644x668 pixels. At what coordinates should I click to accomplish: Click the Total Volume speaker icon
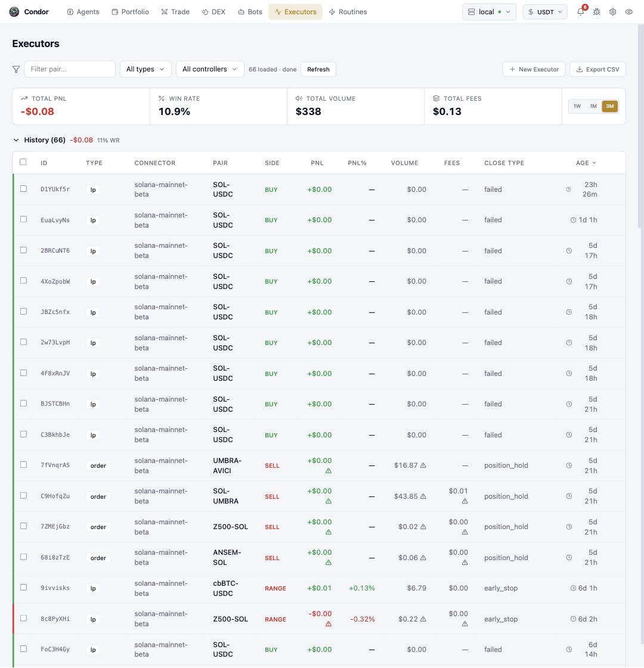(299, 98)
